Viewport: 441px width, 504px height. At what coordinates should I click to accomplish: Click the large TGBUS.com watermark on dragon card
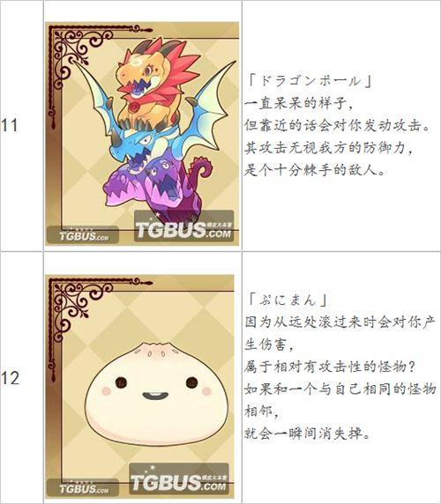(x=183, y=227)
